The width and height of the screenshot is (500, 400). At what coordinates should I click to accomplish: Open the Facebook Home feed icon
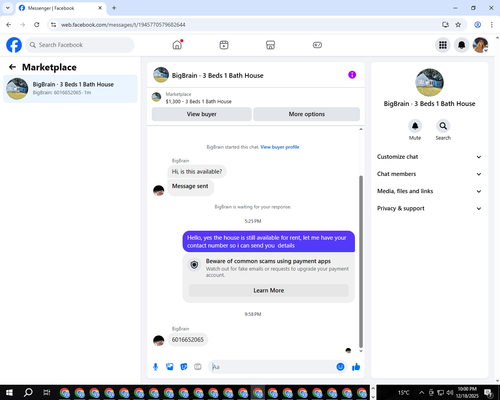177,45
